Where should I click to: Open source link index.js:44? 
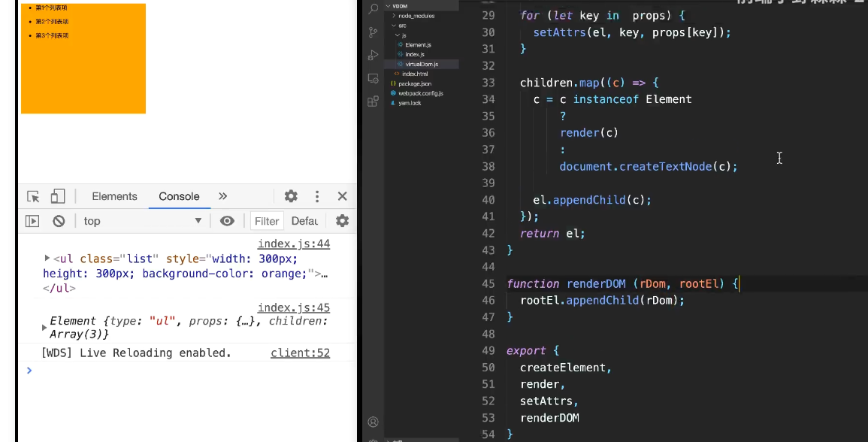pos(293,244)
